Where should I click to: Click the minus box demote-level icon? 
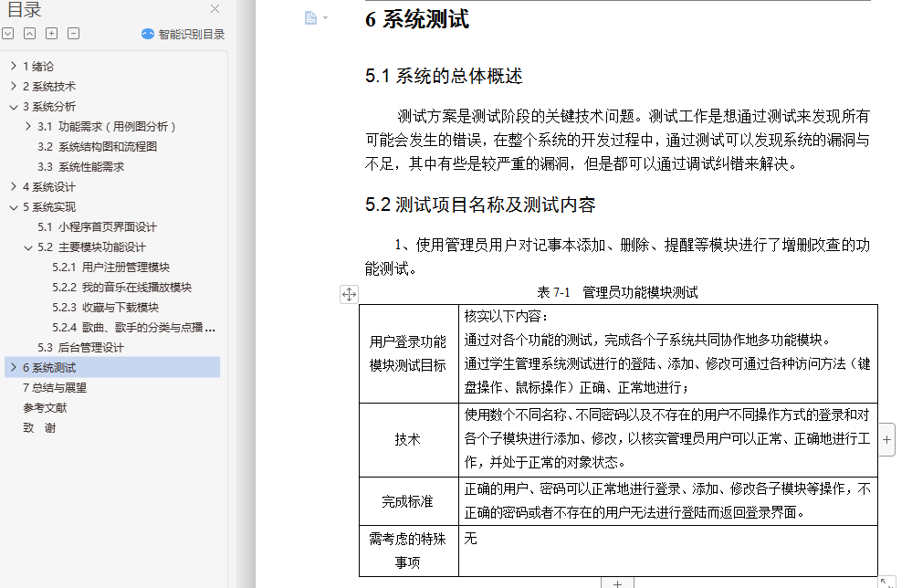[73, 34]
